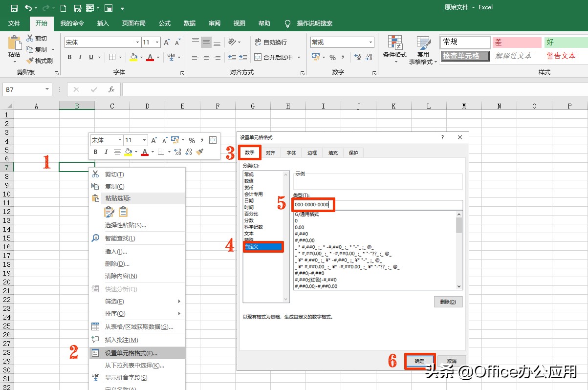The height and width of the screenshot is (390, 588).
Task: Click the ribbon Borders grid icon
Action: (x=112, y=57)
